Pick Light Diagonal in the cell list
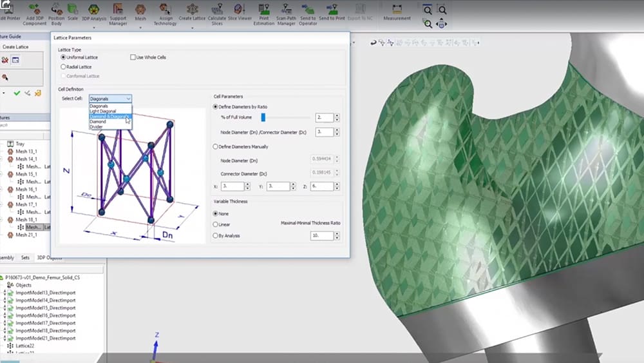This screenshot has width=644, height=363. click(x=104, y=111)
